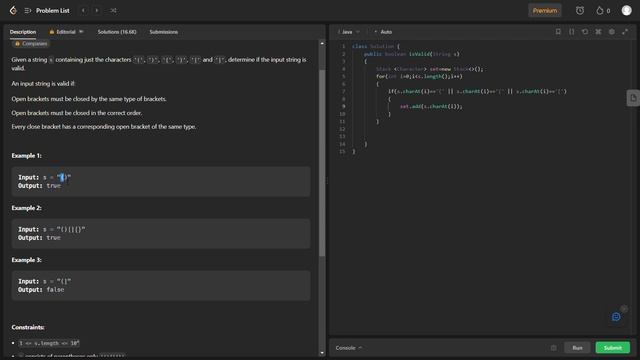Click the Constraints heading
This screenshot has height=360, width=640.
pos(28,327)
